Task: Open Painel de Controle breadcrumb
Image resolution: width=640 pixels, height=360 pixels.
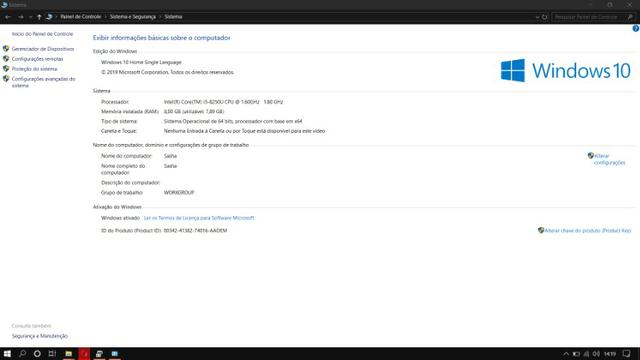Action: [81, 17]
